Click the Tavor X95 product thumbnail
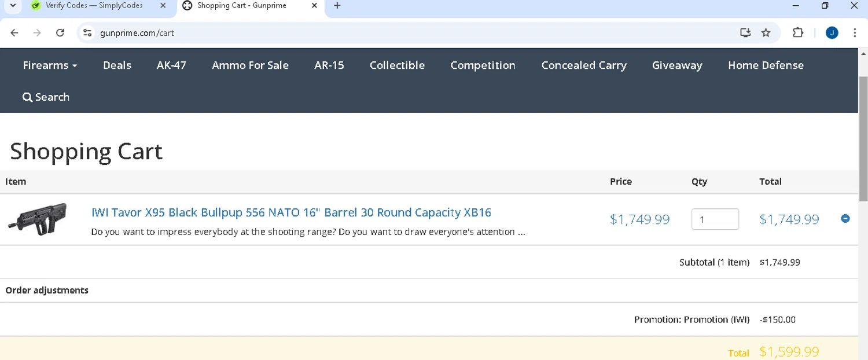This screenshot has height=360, width=868. pyautogui.click(x=38, y=219)
